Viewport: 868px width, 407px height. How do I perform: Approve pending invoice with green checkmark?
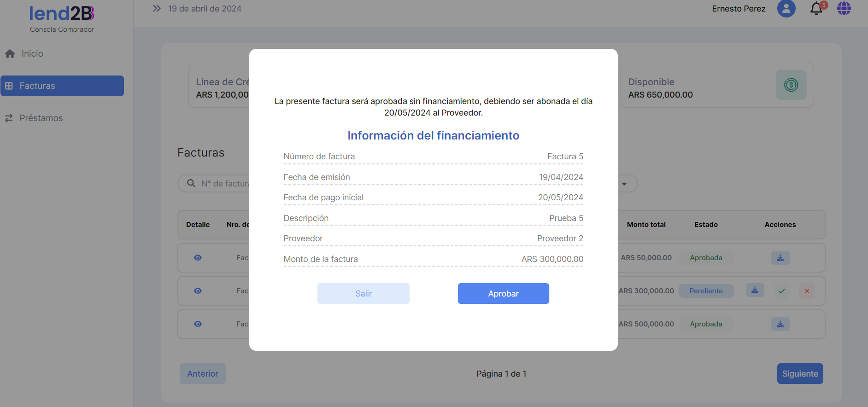(x=781, y=291)
